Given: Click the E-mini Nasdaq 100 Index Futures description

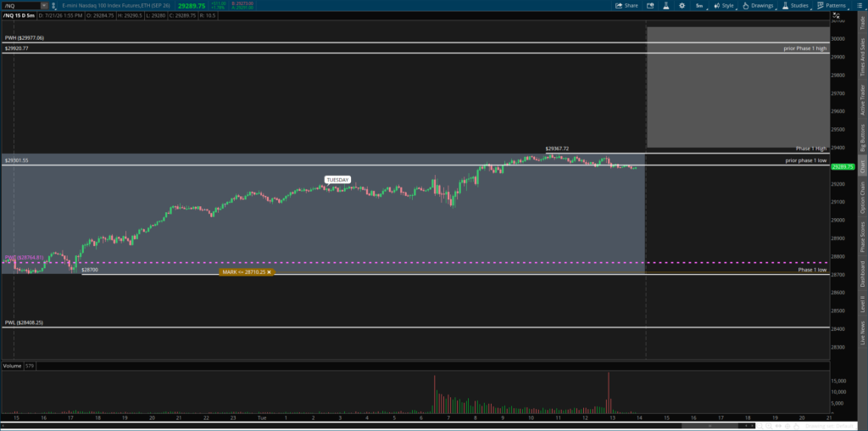Looking at the screenshot, I should point(118,6).
